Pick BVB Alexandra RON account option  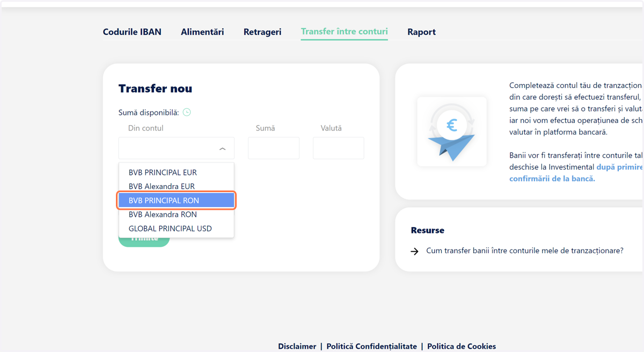point(177,215)
